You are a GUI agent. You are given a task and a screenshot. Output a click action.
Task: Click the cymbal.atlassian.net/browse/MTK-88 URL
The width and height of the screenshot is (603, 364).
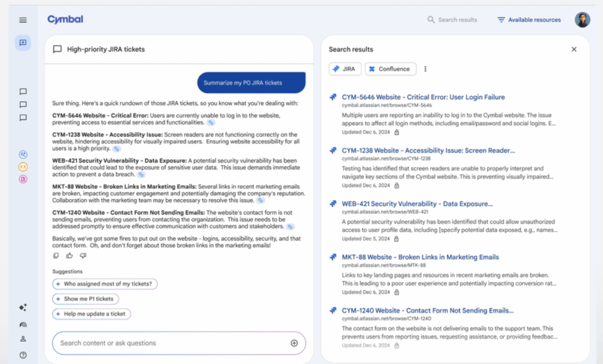coord(384,266)
